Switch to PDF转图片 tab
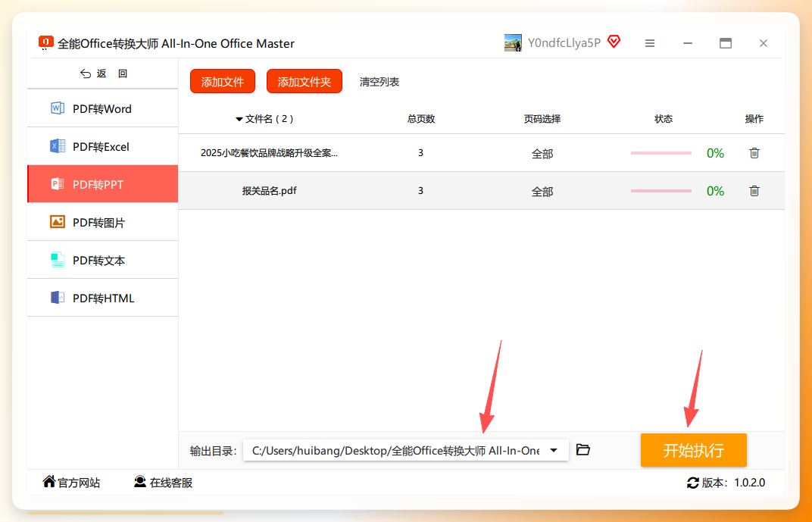The height and width of the screenshot is (522, 812). 102,222
